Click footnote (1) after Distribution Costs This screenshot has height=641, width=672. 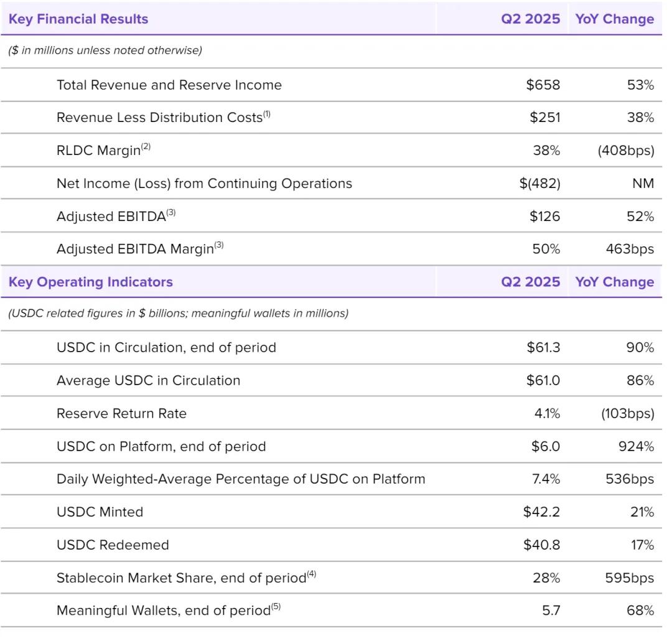tap(267, 114)
